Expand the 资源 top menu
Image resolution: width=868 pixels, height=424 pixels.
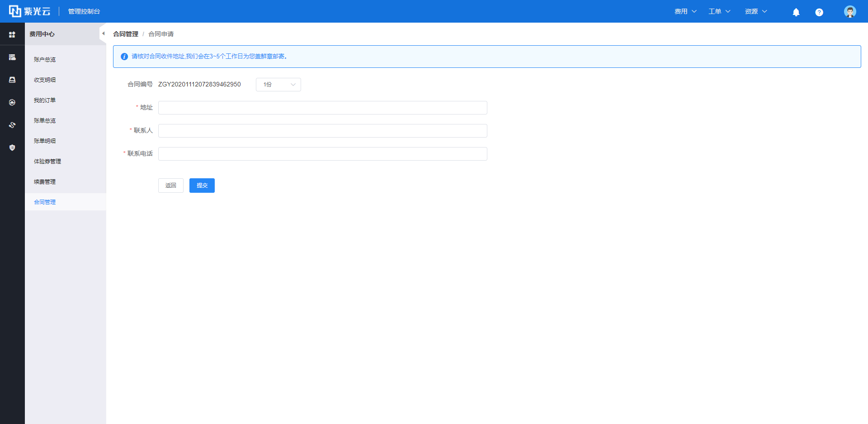[x=756, y=11]
